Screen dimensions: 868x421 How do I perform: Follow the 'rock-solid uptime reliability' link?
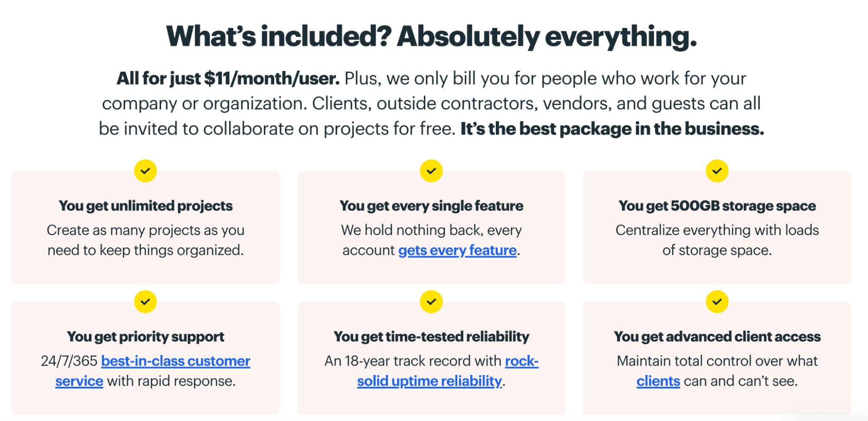tap(429, 381)
